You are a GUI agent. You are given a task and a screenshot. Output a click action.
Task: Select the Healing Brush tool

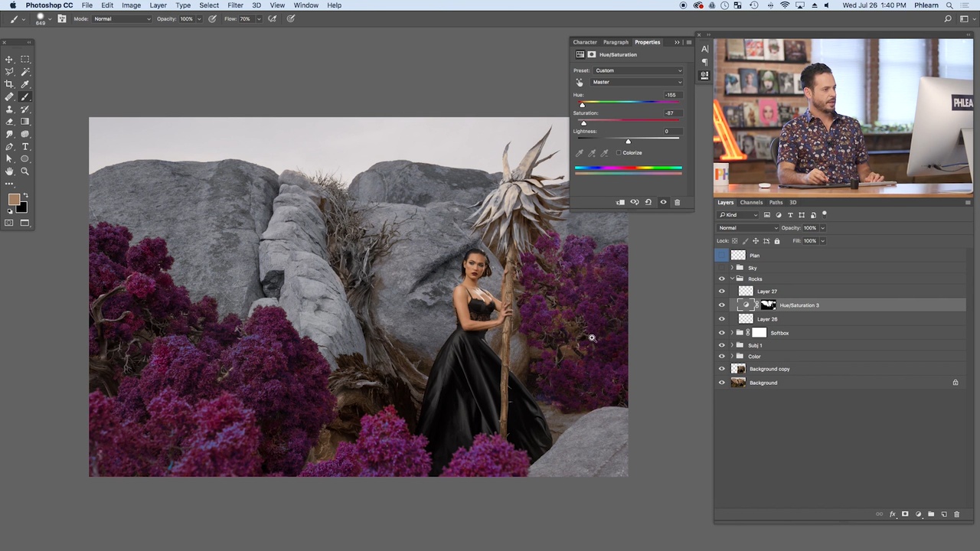(x=9, y=96)
